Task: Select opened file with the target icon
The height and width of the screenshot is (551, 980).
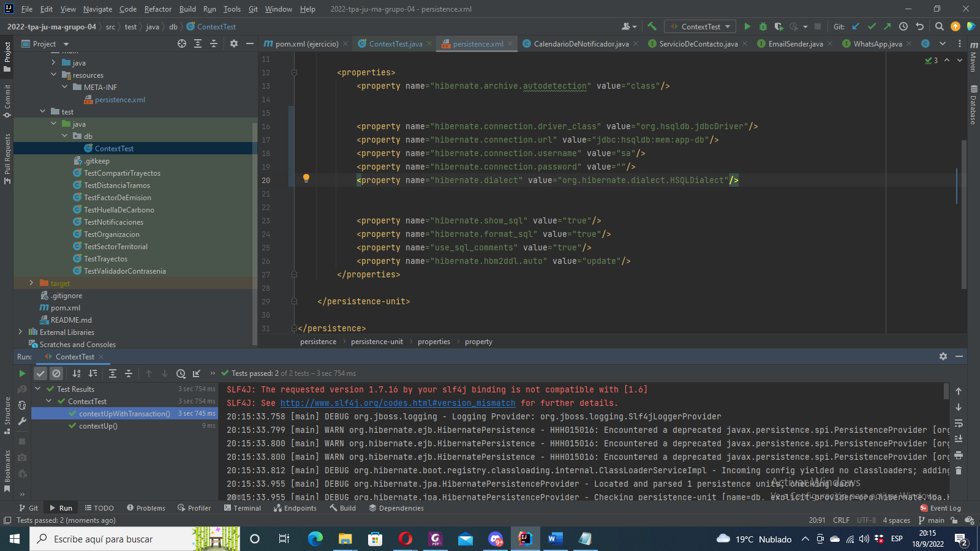Action: pos(182,43)
